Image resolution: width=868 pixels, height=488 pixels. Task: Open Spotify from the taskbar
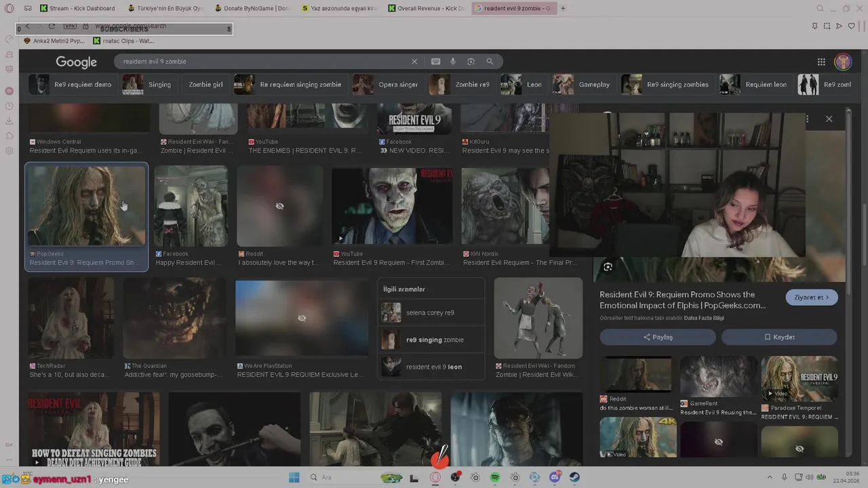(x=495, y=478)
